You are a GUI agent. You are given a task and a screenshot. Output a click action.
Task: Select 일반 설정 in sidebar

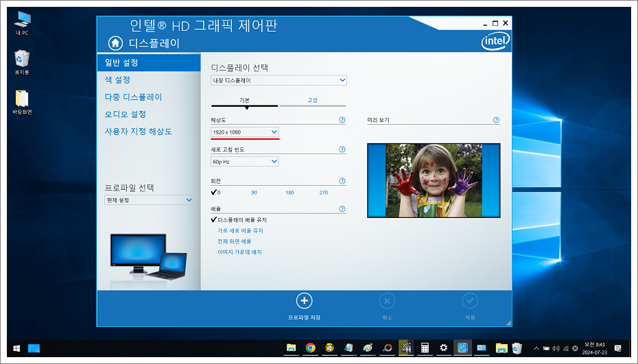(149, 62)
